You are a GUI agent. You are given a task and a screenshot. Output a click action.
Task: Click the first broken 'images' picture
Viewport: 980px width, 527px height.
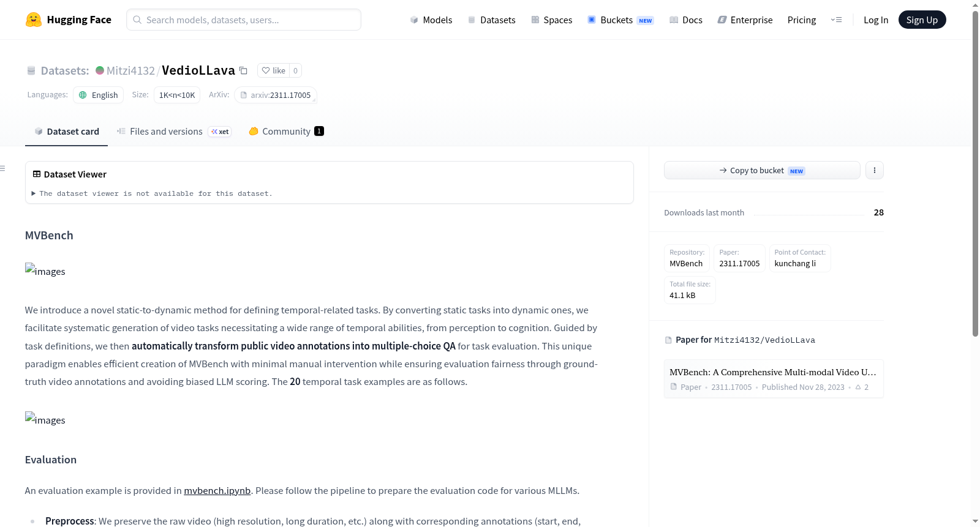[x=45, y=271]
